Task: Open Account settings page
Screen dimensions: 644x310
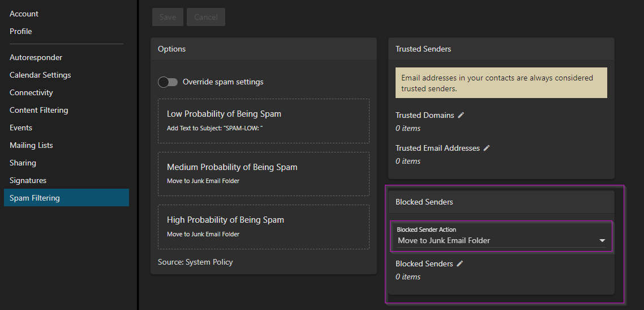Action: [x=24, y=14]
